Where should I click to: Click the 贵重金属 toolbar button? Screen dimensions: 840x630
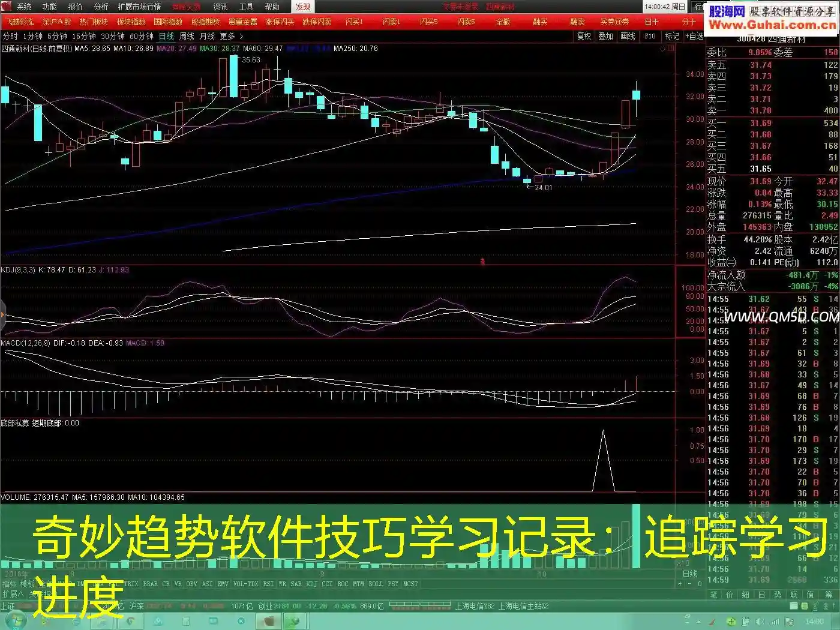243,22
